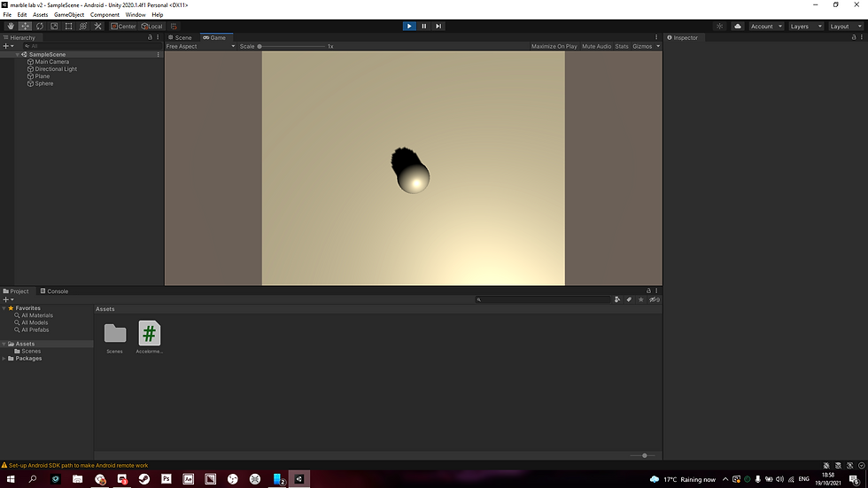Toggle Hierarchy panel lock
The height and width of the screenshot is (488, 868).
(x=150, y=37)
